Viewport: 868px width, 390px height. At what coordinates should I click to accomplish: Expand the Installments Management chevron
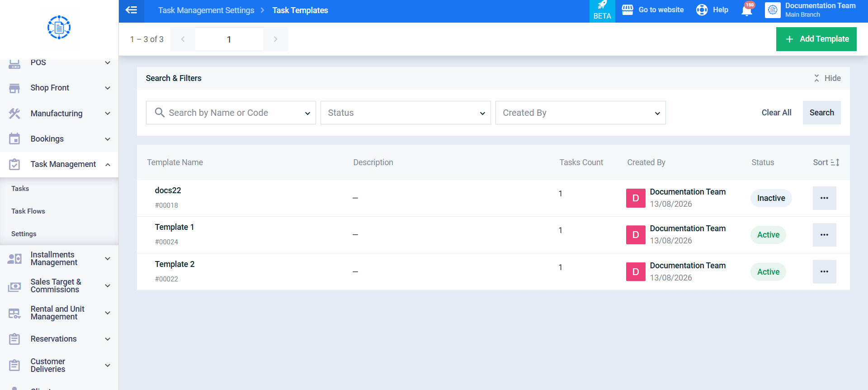pyautogui.click(x=108, y=259)
